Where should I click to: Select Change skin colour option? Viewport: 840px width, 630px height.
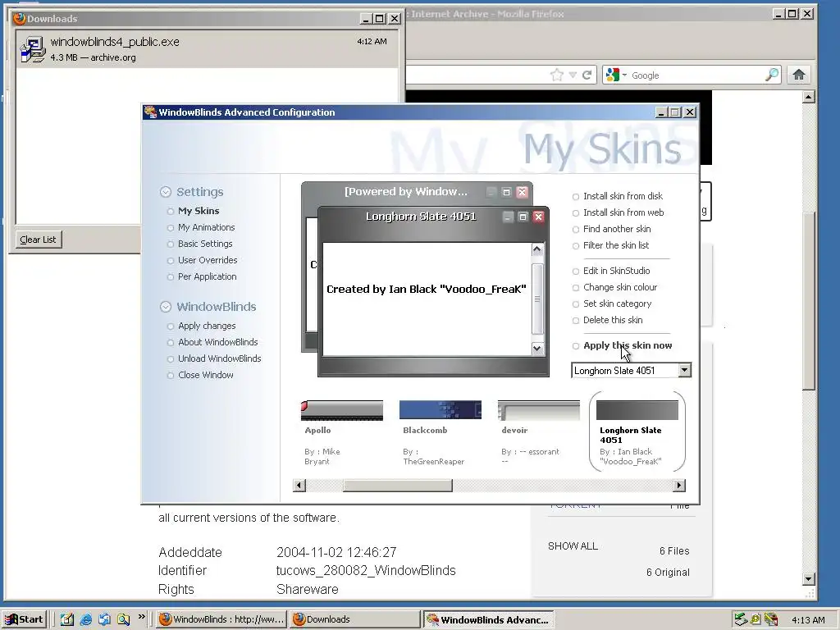pyautogui.click(x=620, y=287)
